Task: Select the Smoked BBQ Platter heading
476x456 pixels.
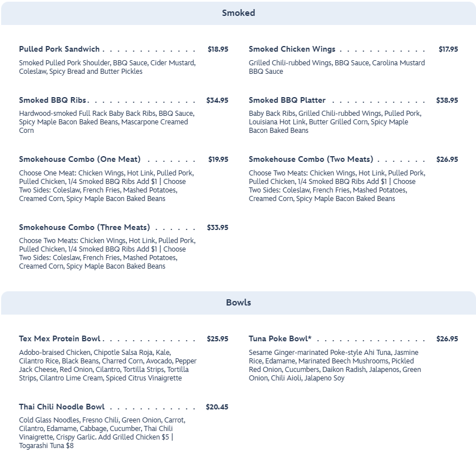Action: (x=287, y=101)
